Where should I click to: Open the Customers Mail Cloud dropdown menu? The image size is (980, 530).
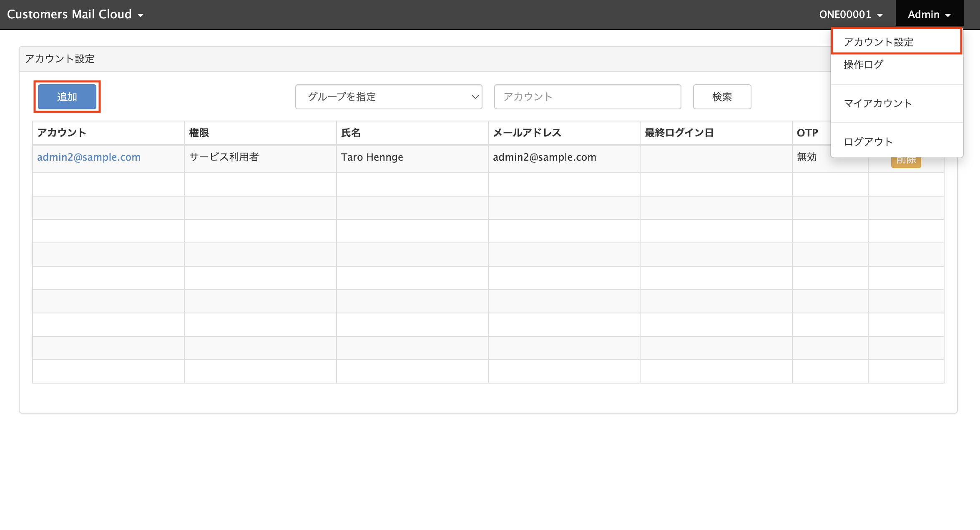(75, 14)
